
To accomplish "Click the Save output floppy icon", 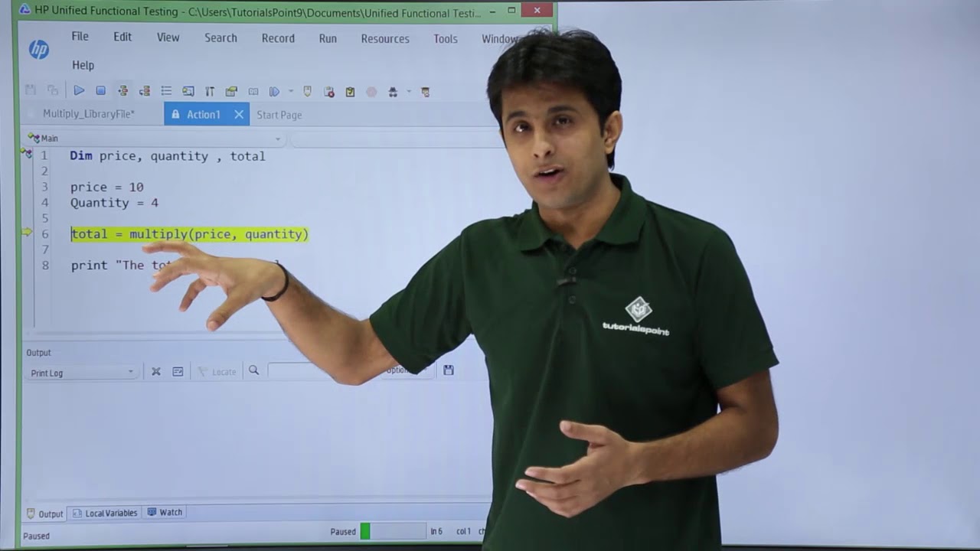I will coord(449,370).
